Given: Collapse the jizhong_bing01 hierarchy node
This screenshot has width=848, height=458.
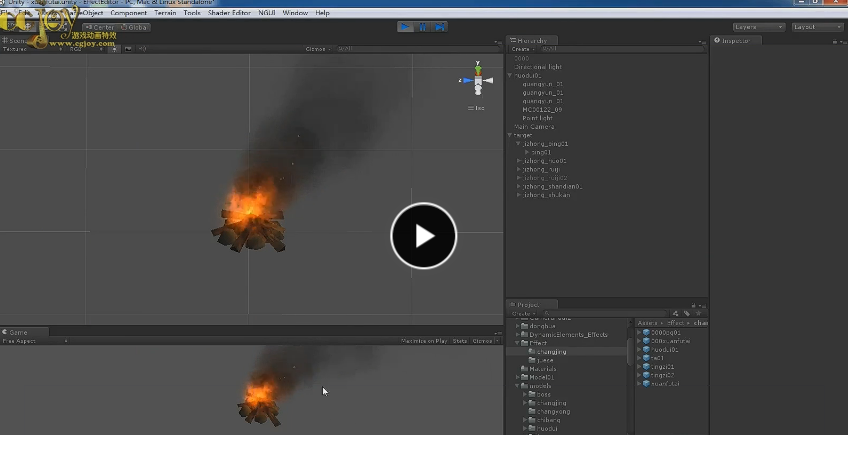Looking at the screenshot, I should coord(518,144).
